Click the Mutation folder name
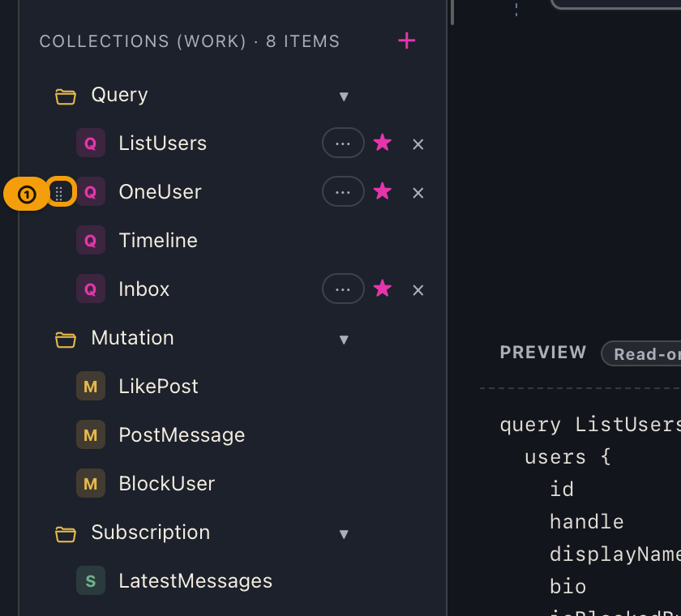The height and width of the screenshot is (616, 681). 132,337
